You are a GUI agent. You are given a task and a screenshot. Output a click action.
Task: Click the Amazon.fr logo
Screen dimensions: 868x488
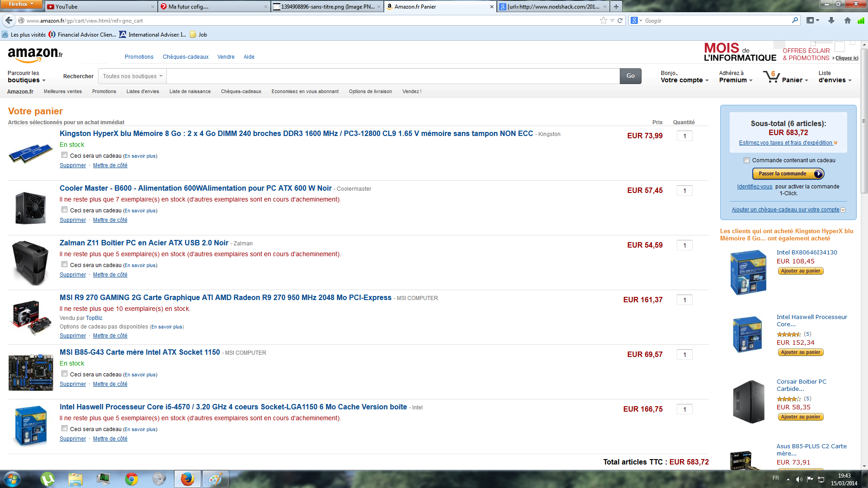(35, 55)
